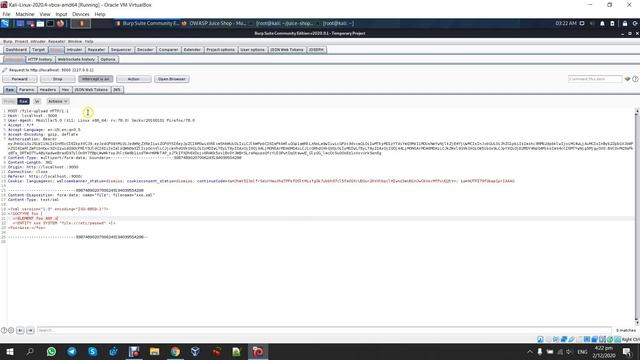Screen dimensions: 640x360
Task: Open the terminal launcher in Kali panel
Action: 50,24
